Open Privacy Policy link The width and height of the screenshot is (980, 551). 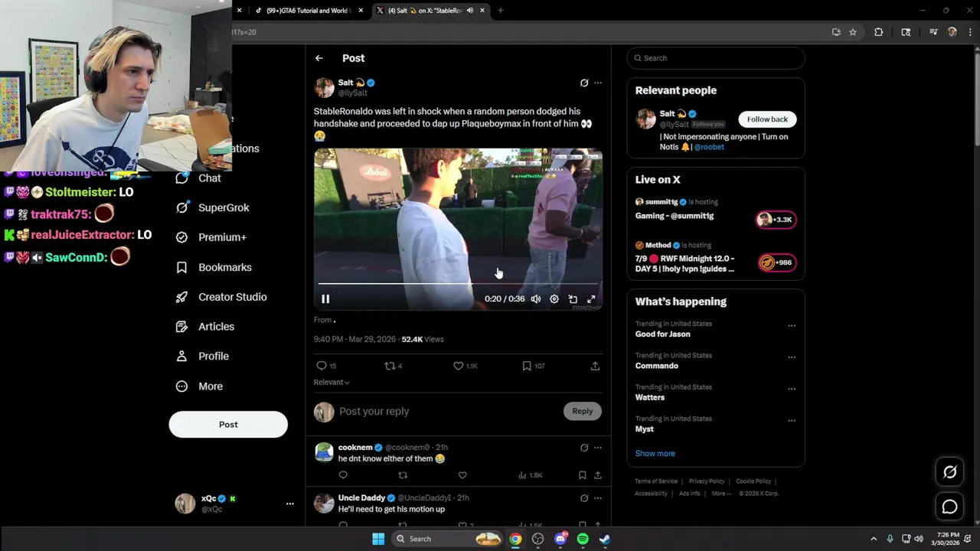[x=707, y=481]
